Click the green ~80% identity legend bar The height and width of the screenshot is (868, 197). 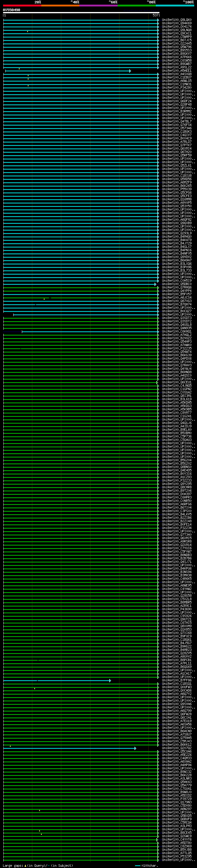(137, 6)
